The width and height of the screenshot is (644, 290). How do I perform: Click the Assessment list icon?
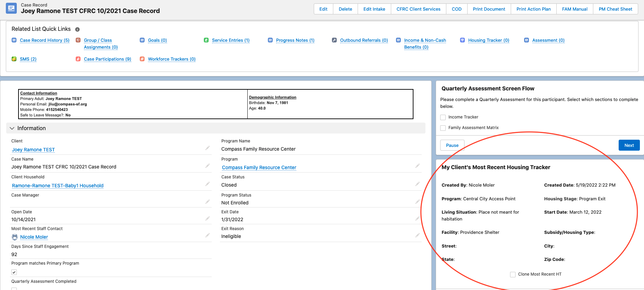point(527,40)
